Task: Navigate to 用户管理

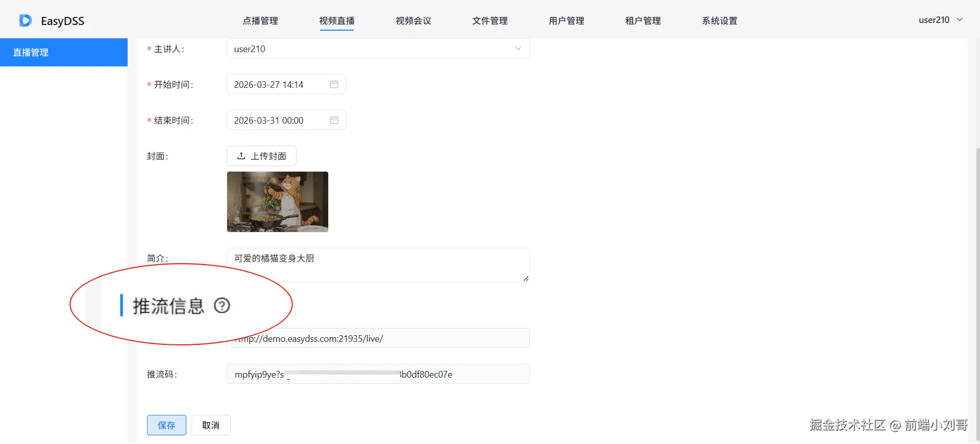Action: coord(567,21)
